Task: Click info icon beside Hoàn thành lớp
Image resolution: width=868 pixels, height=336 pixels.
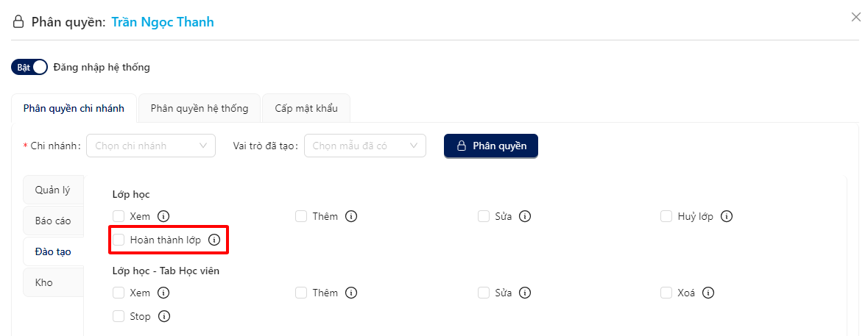Action: tap(214, 240)
